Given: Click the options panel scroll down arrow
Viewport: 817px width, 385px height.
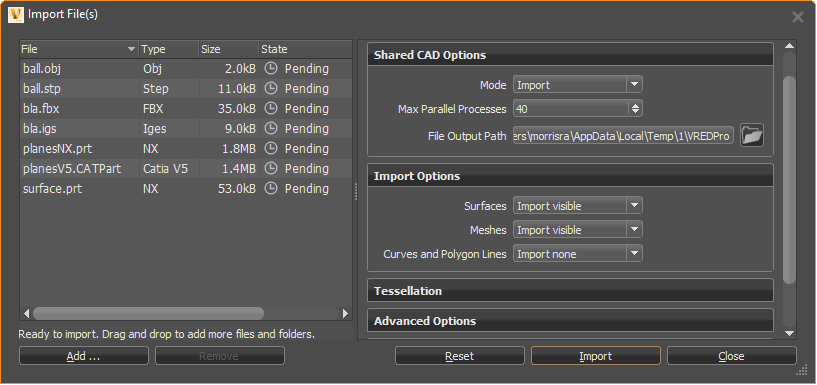Looking at the screenshot, I should coord(789,333).
